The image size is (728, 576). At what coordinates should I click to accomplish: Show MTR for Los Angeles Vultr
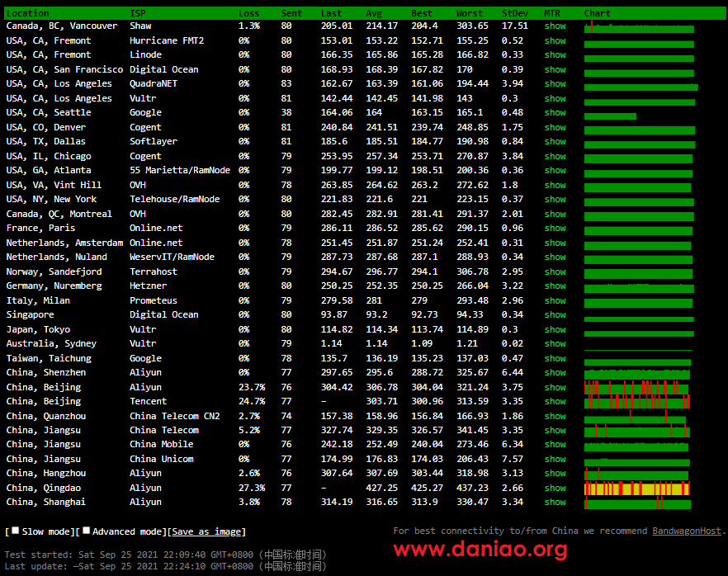pos(555,98)
